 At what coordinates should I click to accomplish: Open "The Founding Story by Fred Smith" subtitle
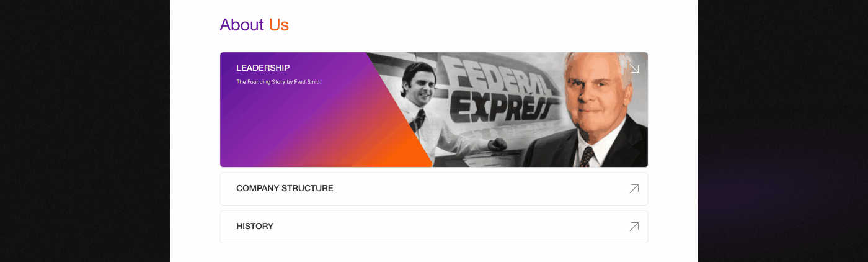click(279, 82)
